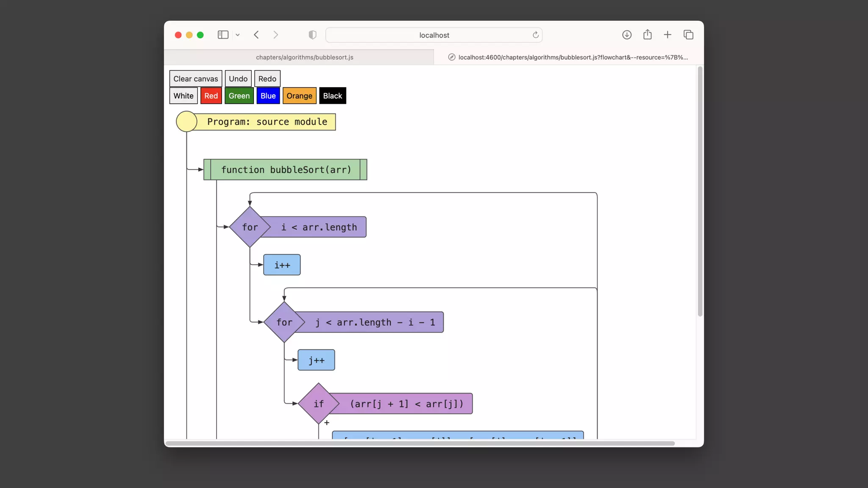Select the localhost:4600 flowchart tab
Image resolution: width=868 pixels, height=488 pixels.
(569, 57)
